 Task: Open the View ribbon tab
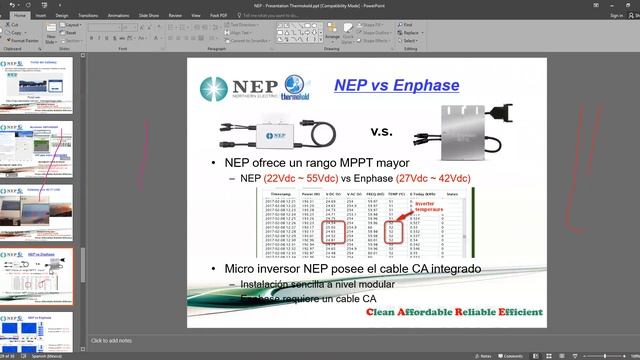[x=196, y=16]
